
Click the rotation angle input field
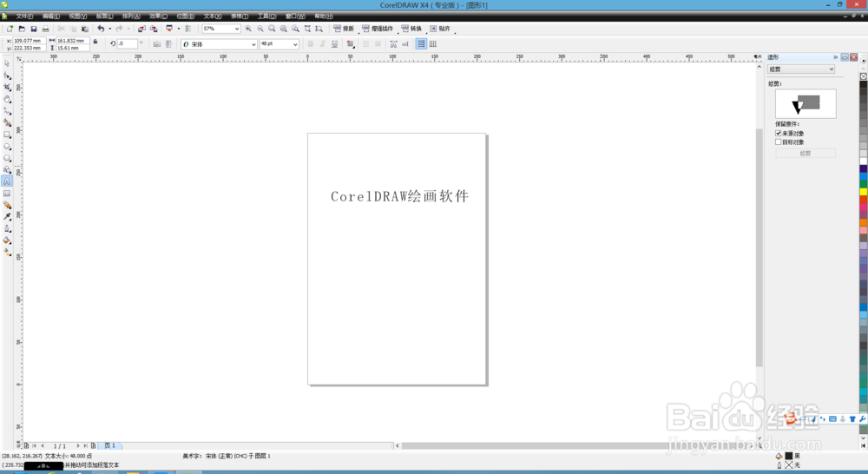coord(128,43)
